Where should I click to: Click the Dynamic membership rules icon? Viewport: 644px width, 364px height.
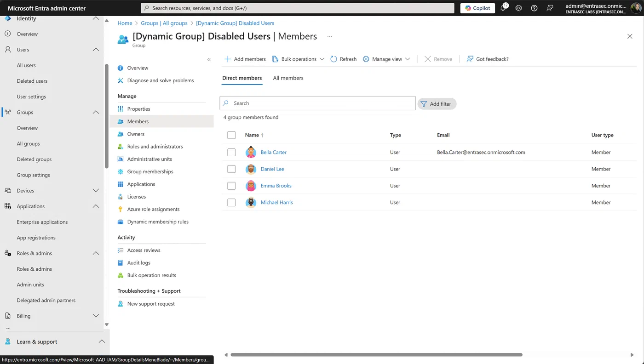click(x=121, y=222)
